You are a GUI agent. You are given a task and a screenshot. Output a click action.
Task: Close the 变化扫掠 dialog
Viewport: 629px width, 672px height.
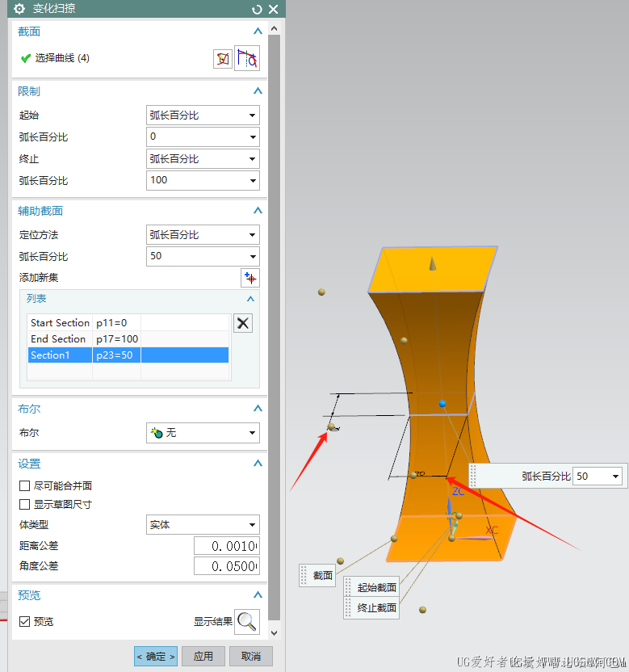(x=274, y=10)
